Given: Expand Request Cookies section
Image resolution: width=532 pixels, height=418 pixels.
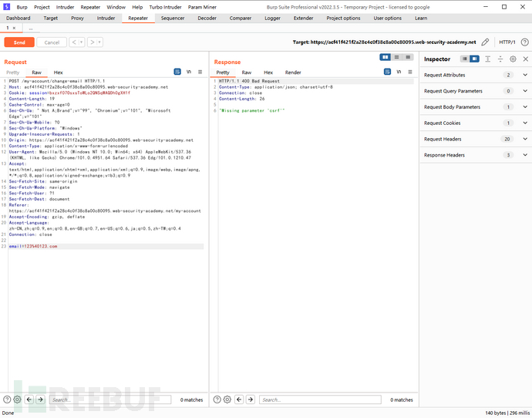Looking at the screenshot, I should pos(525,123).
